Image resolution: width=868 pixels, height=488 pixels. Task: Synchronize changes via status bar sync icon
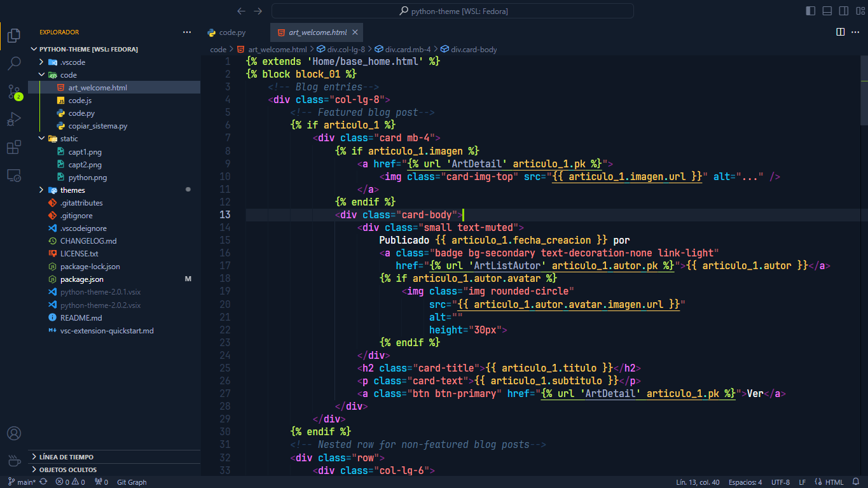point(43,482)
